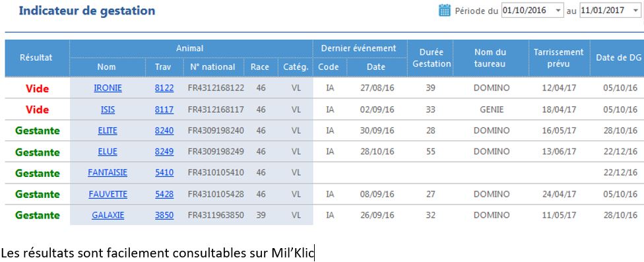This screenshot has width=644, height=262.
Task: Select the GALAXIE animal link
Action: [x=108, y=215]
